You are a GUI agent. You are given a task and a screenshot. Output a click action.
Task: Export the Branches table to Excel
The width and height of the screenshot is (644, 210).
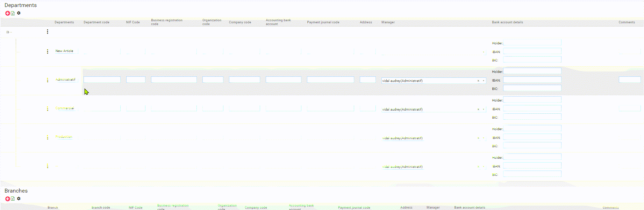click(x=13, y=199)
